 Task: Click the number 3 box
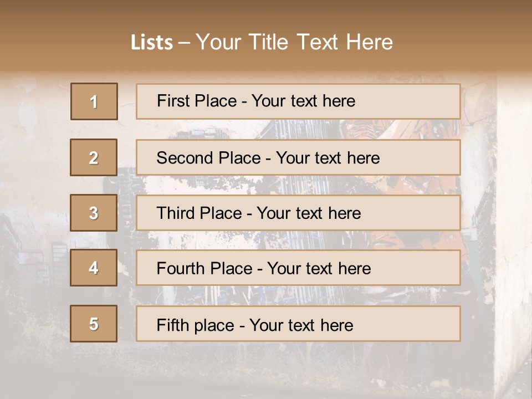94,213
